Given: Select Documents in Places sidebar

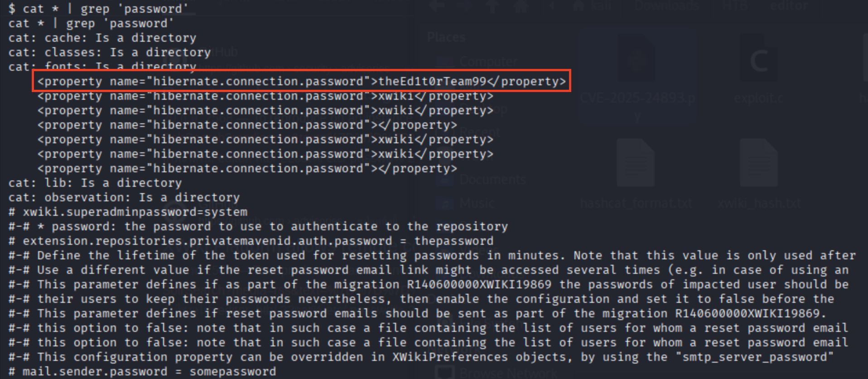Looking at the screenshot, I should tap(492, 180).
